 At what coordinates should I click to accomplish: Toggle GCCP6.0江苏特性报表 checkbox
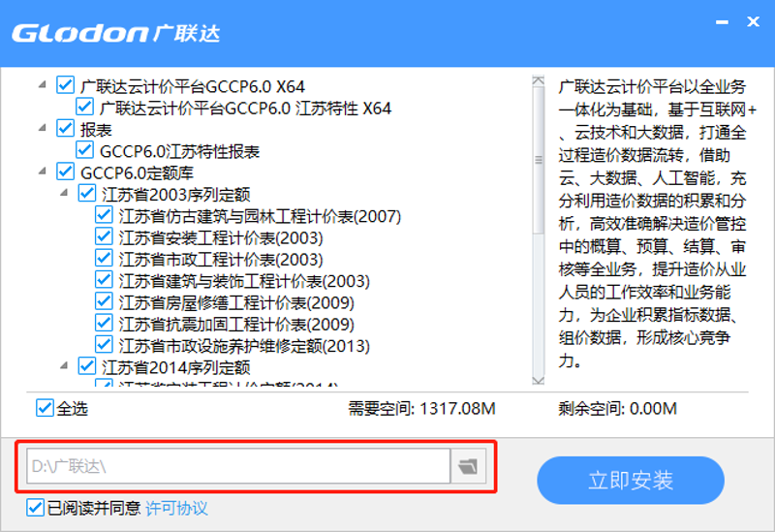pos(84,150)
